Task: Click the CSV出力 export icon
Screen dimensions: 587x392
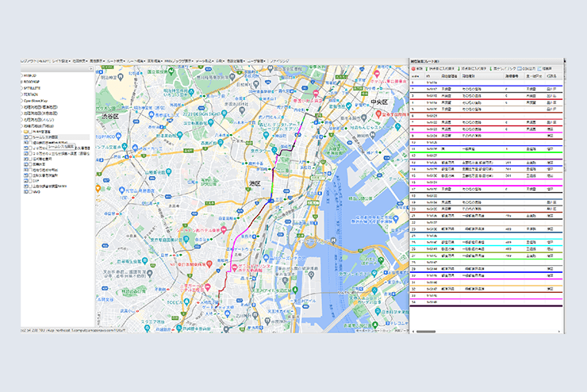Action: (x=520, y=69)
